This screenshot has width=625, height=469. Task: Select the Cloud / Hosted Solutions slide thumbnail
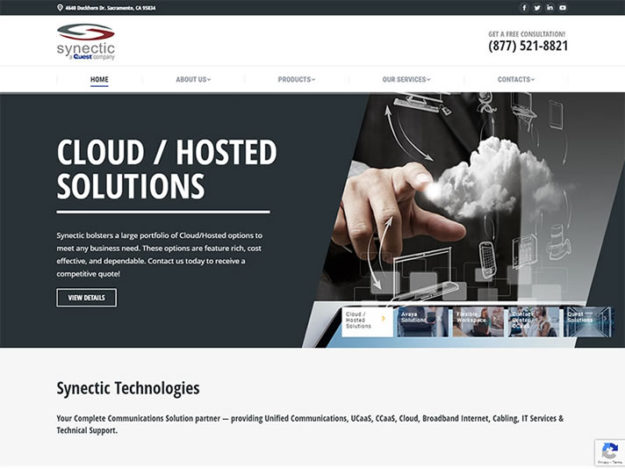[367, 321]
